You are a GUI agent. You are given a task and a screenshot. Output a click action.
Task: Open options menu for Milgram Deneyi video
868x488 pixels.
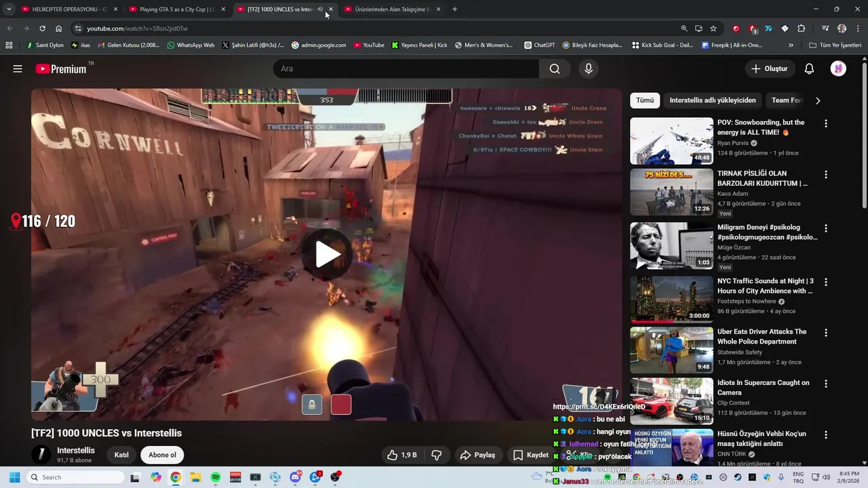coord(825,228)
